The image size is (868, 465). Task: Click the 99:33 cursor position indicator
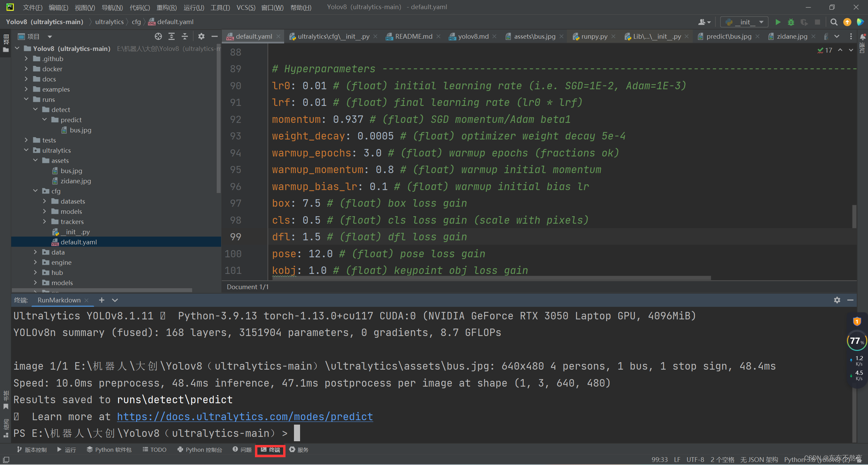(659, 459)
